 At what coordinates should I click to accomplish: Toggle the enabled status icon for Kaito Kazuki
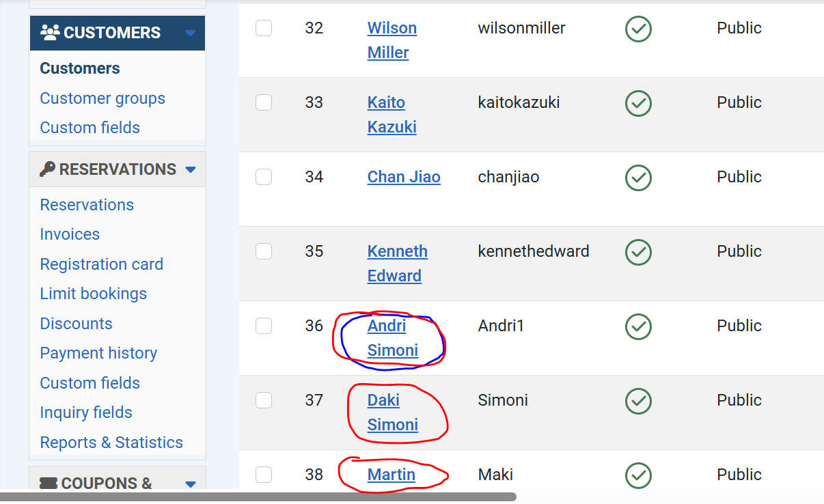click(638, 103)
